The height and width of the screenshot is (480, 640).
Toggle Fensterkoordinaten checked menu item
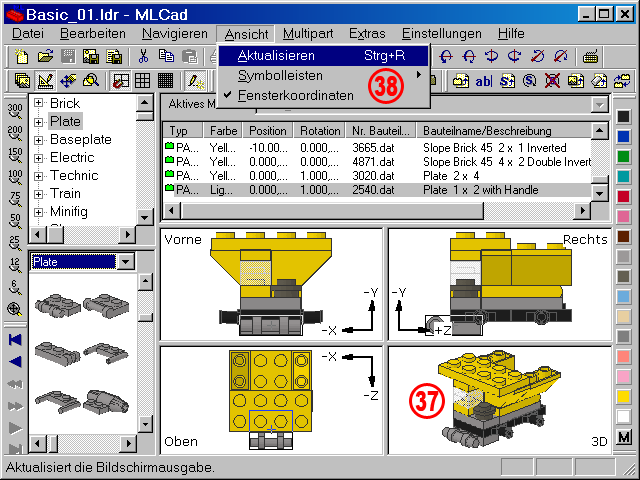point(324,96)
